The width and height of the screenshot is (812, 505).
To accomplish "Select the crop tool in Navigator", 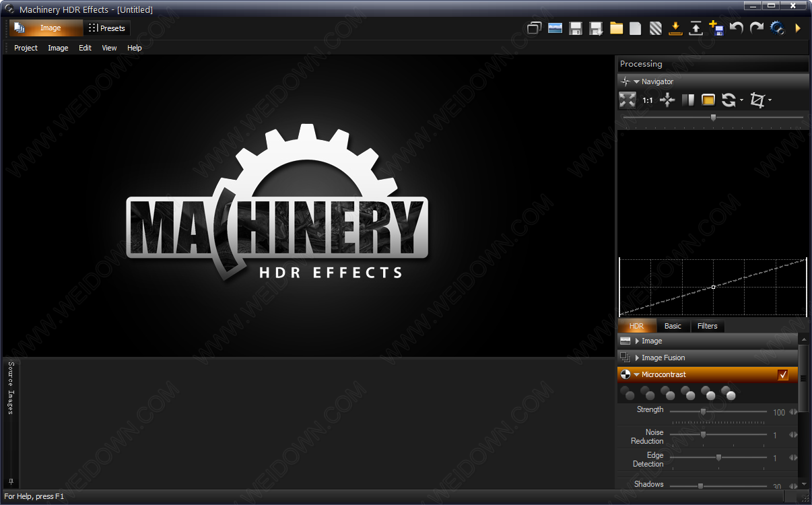I will pos(757,100).
